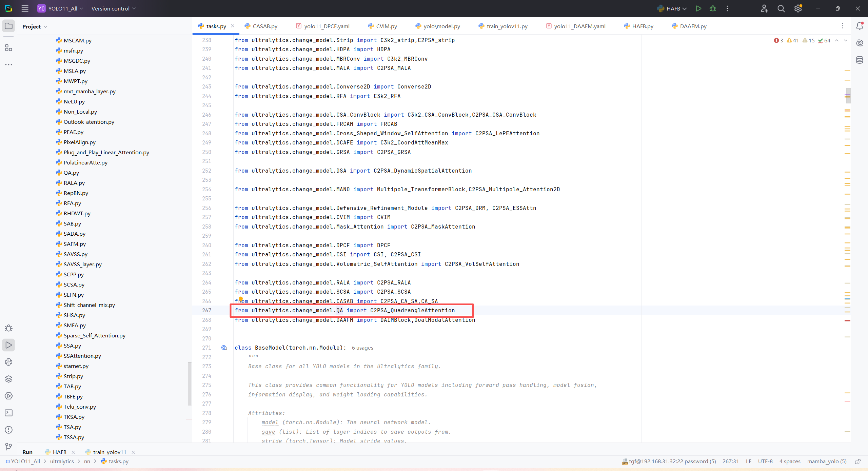
Task: Open the Git tool window
Action: (8, 447)
